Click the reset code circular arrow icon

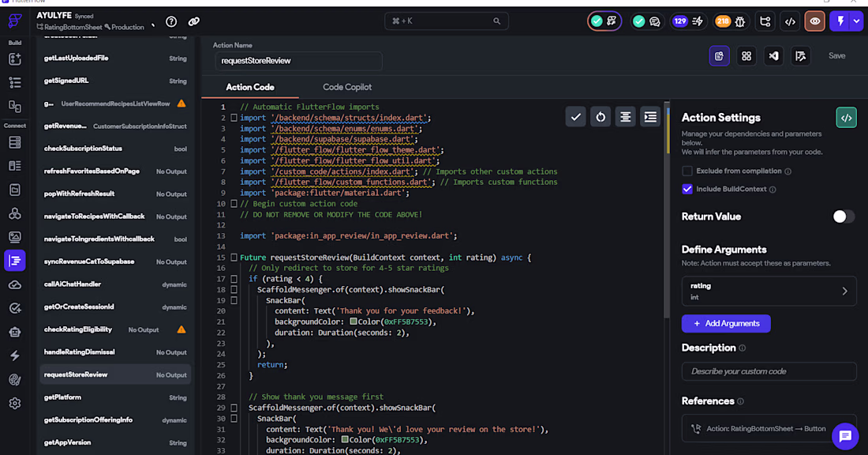click(x=600, y=117)
